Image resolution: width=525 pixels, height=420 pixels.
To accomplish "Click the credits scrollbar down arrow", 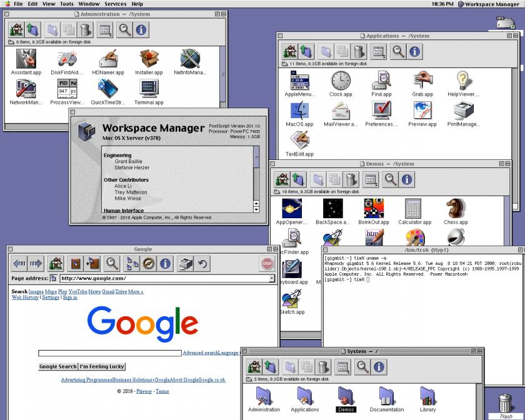I will 256,209.
